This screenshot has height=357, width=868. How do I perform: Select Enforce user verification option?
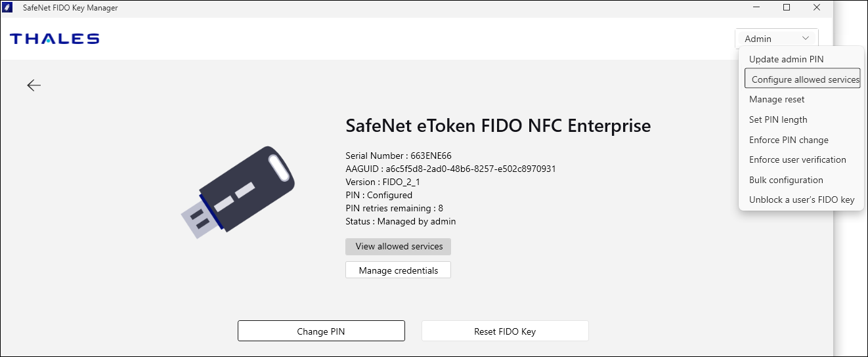797,160
